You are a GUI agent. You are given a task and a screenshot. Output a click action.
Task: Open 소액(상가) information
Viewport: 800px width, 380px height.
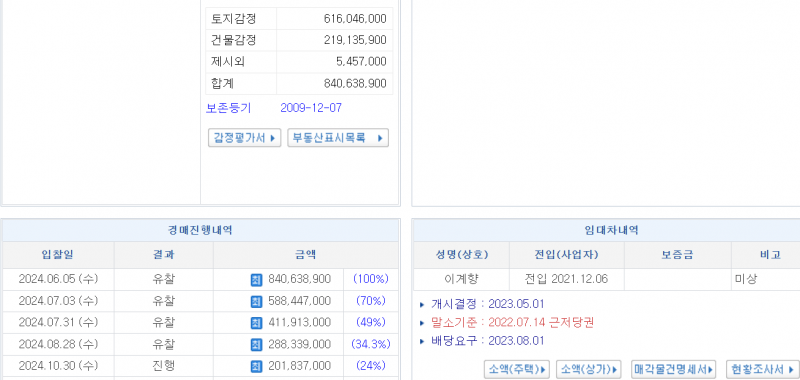588,369
